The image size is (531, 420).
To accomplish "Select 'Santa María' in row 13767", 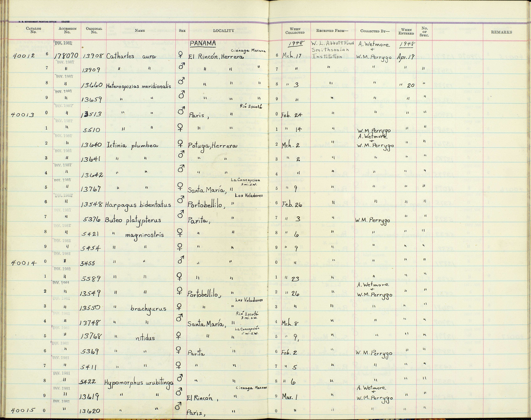I will pyautogui.click(x=207, y=190).
